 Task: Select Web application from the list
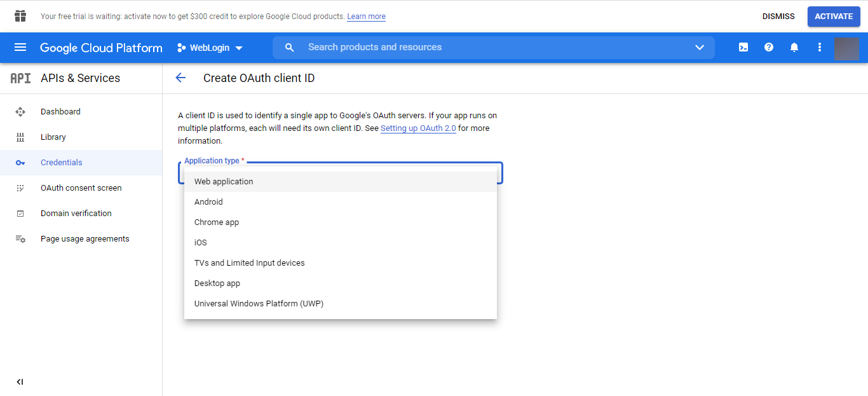(x=341, y=182)
